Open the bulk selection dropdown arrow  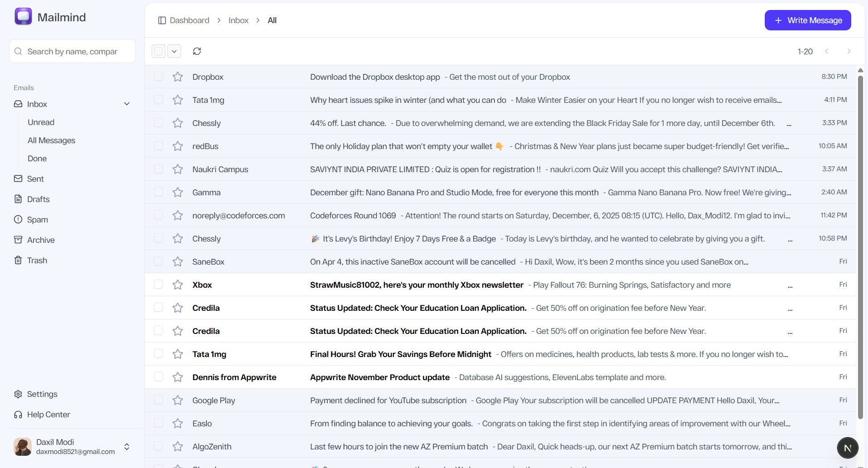pyautogui.click(x=174, y=51)
